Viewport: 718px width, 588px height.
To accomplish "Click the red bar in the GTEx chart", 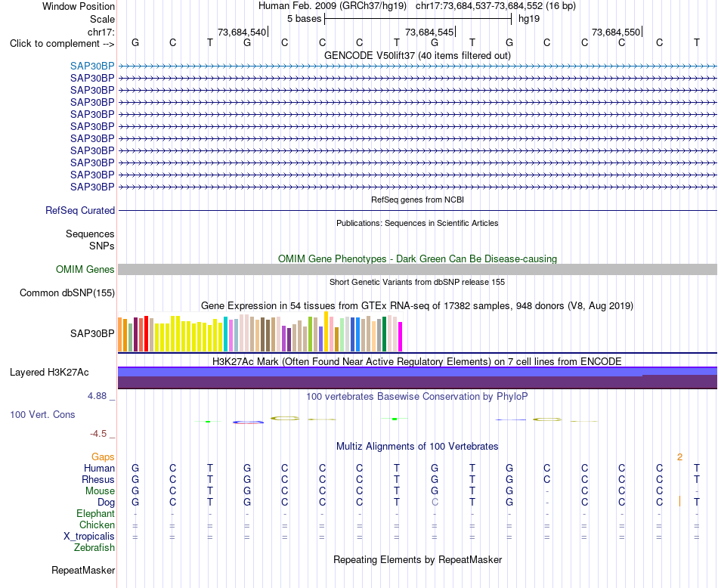I will pyautogui.click(x=146, y=333).
